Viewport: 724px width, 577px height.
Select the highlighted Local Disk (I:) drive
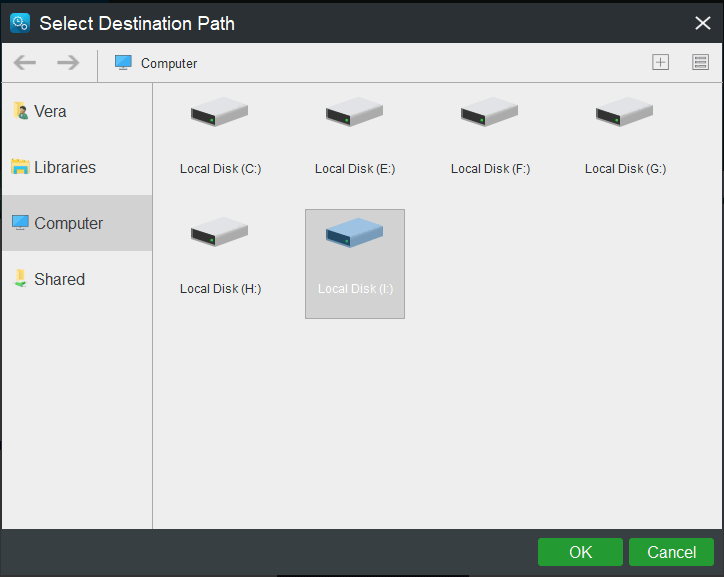tap(355, 264)
